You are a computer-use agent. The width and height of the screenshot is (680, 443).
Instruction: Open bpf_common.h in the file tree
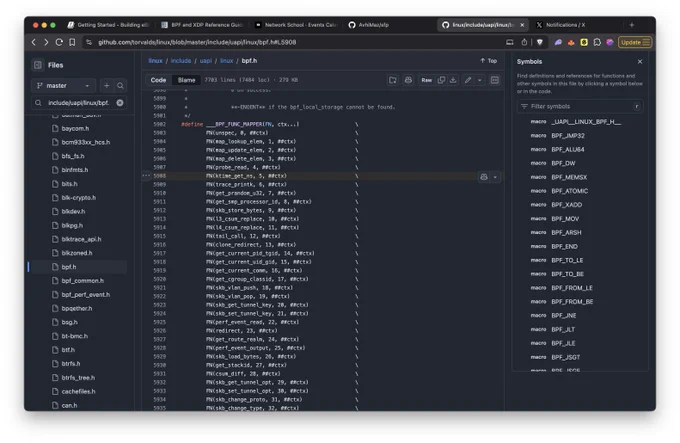point(82,281)
